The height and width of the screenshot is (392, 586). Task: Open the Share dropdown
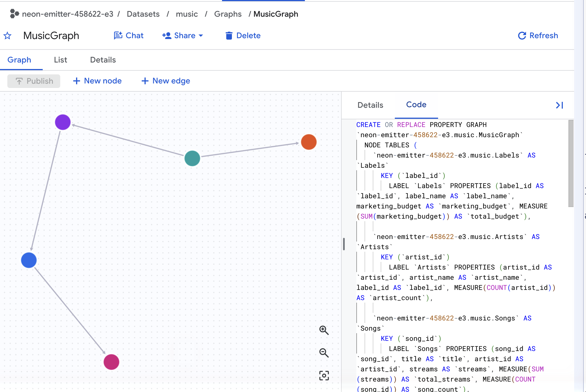(x=183, y=36)
